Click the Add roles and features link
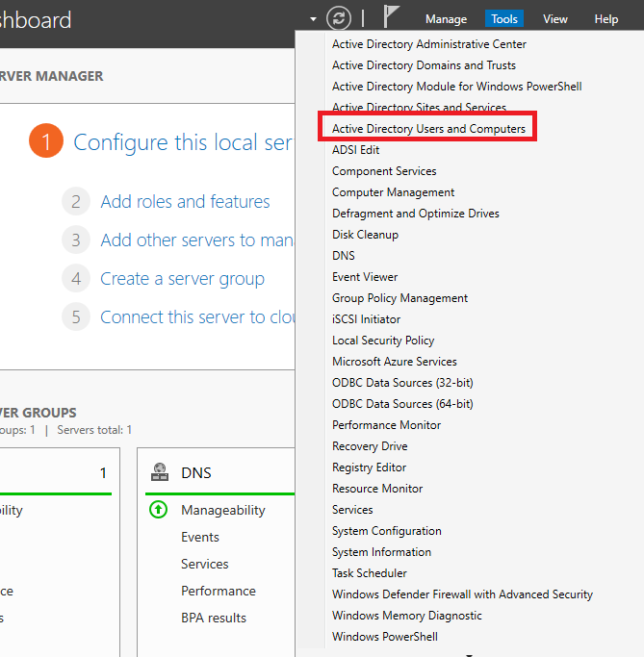 185,202
